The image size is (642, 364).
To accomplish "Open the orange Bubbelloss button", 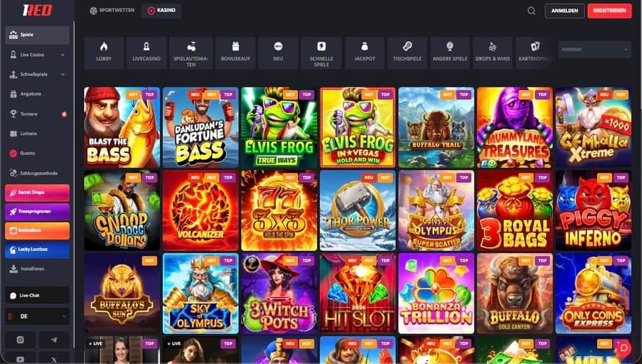I will click(37, 231).
